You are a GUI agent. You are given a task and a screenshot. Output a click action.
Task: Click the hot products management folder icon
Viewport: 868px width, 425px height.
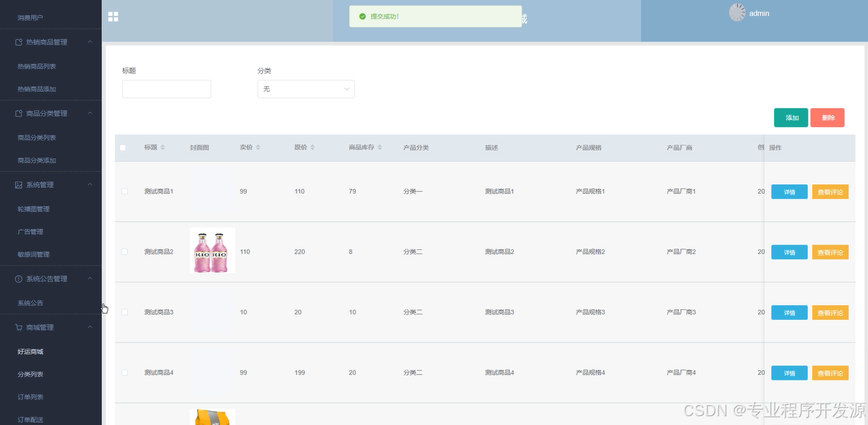click(x=19, y=42)
